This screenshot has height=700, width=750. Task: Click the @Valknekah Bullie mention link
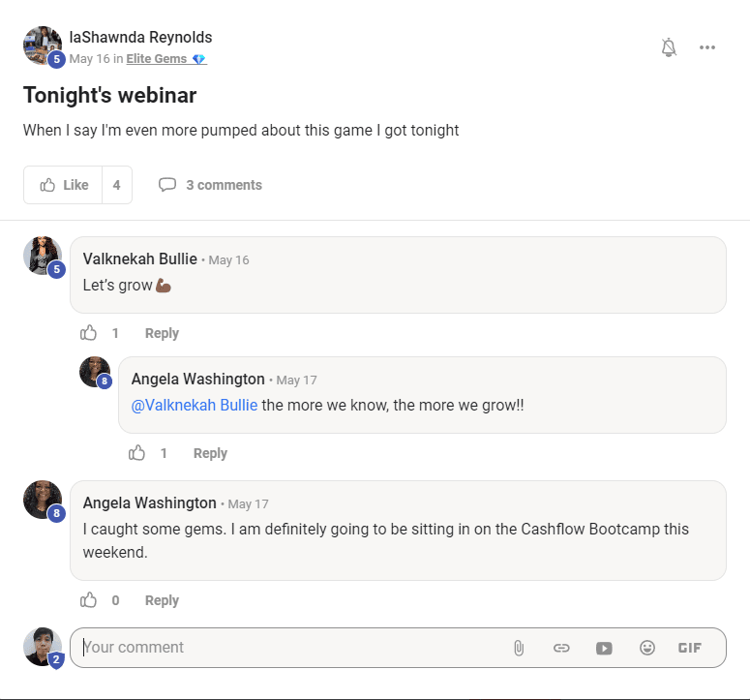pyautogui.click(x=194, y=405)
